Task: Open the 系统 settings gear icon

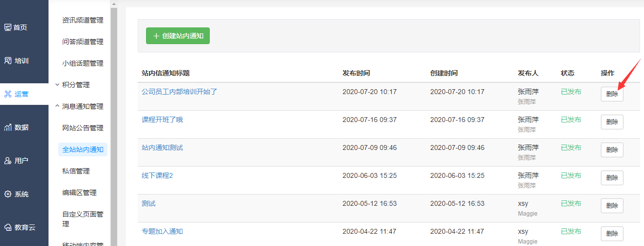Action: tap(8, 194)
